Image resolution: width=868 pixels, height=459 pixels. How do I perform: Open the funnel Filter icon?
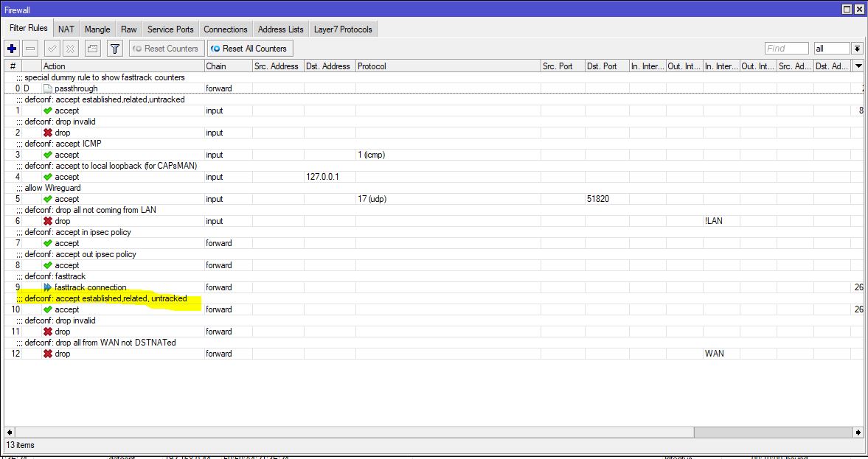point(114,49)
